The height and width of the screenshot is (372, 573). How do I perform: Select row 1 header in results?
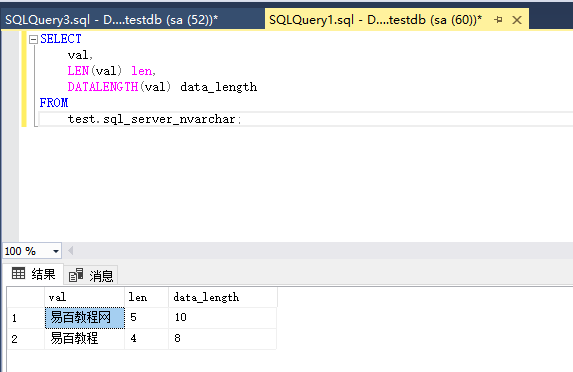tap(26, 318)
